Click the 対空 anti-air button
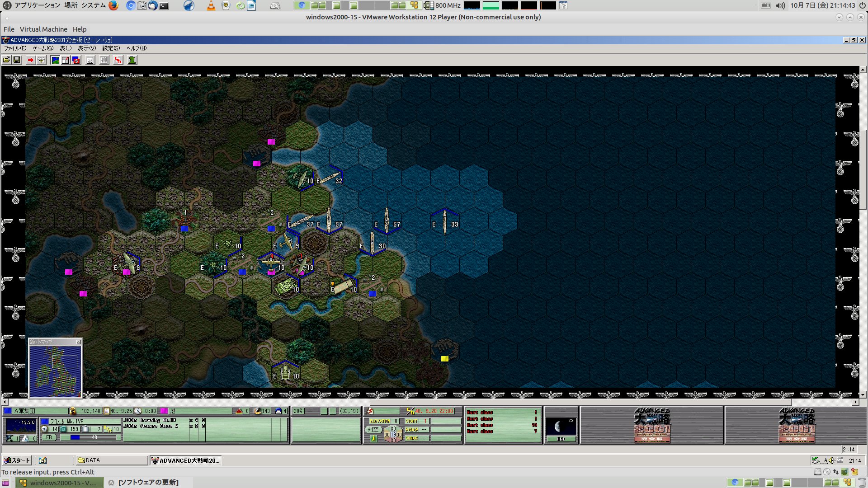The image size is (868, 488). point(373,430)
